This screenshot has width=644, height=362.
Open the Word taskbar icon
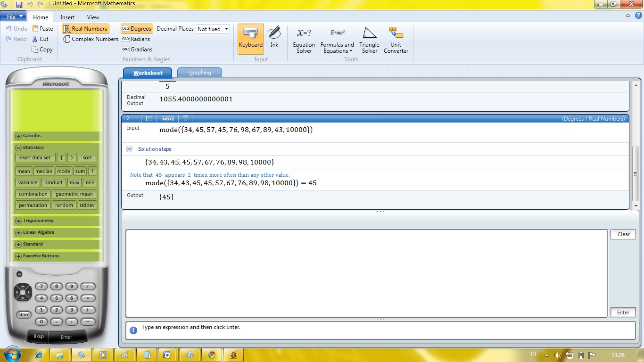point(167,355)
